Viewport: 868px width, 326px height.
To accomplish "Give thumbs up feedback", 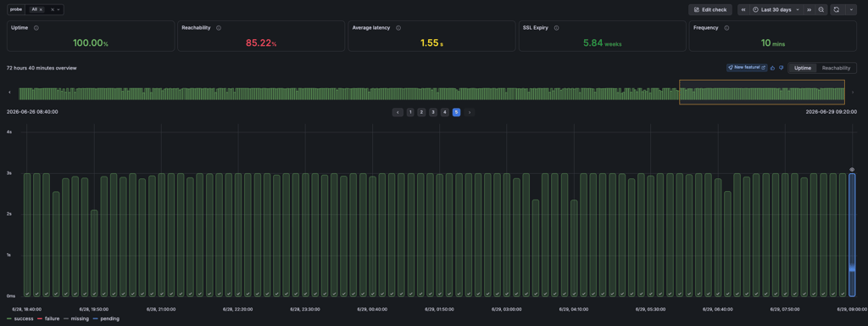I will pyautogui.click(x=773, y=68).
